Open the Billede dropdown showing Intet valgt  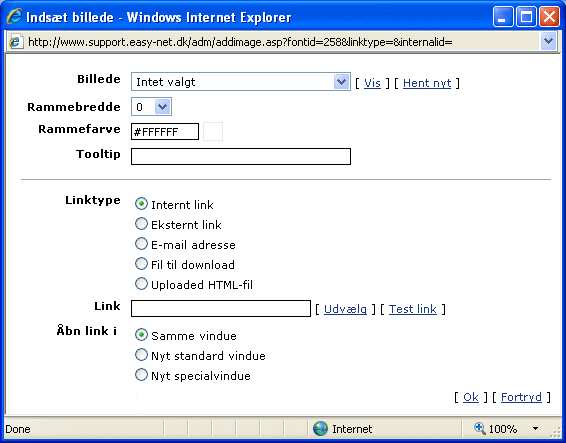pyautogui.click(x=241, y=82)
